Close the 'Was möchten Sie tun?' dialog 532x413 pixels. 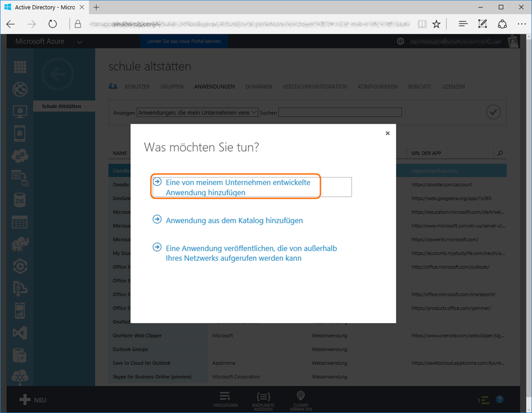(387, 133)
